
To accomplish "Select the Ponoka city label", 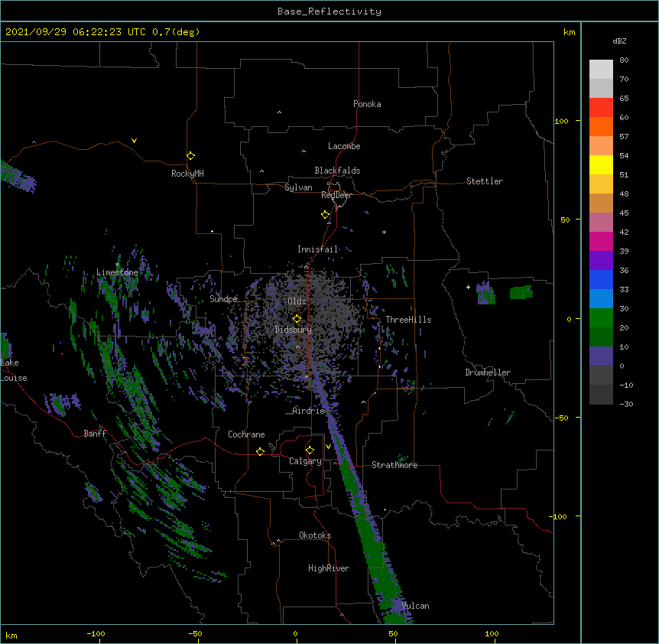I will tap(367, 104).
